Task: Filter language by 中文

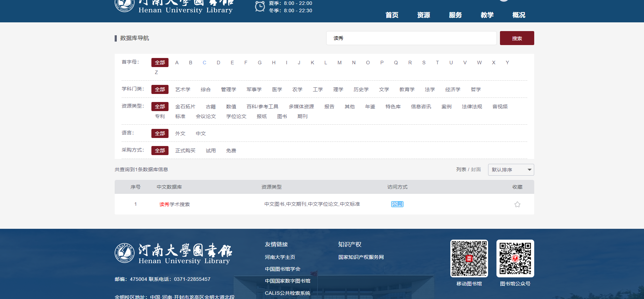Action: pos(201,133)
